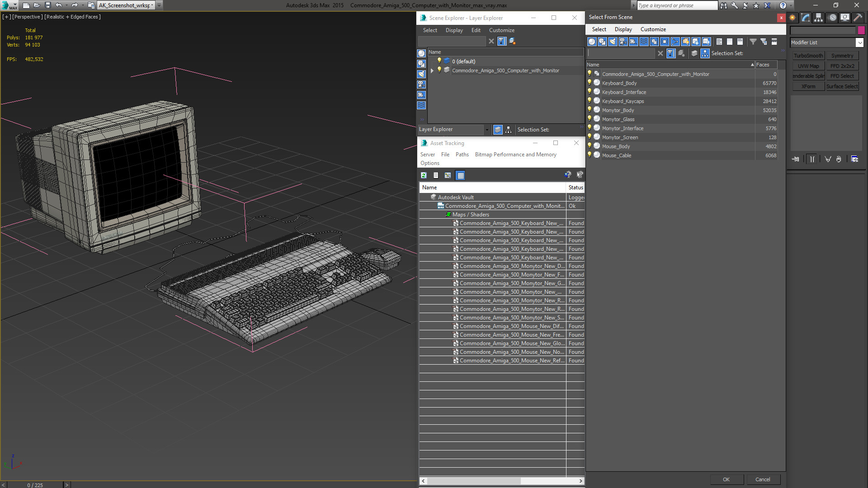868x488 pixels.
Task: Open the Customize menu in Select From Scene
Action: tap(653, 29)
